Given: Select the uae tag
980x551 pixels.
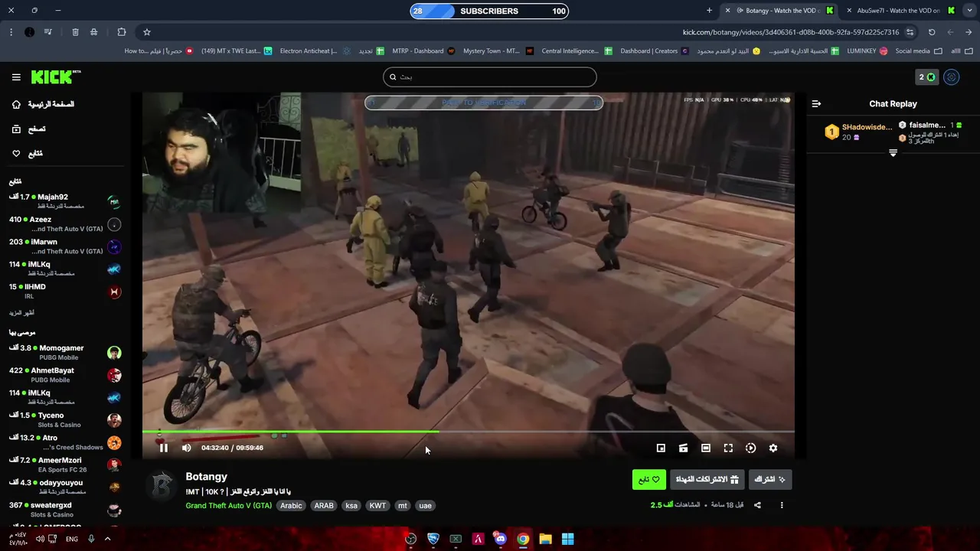Looking at the screenshot, I should [x=426, y=506].
